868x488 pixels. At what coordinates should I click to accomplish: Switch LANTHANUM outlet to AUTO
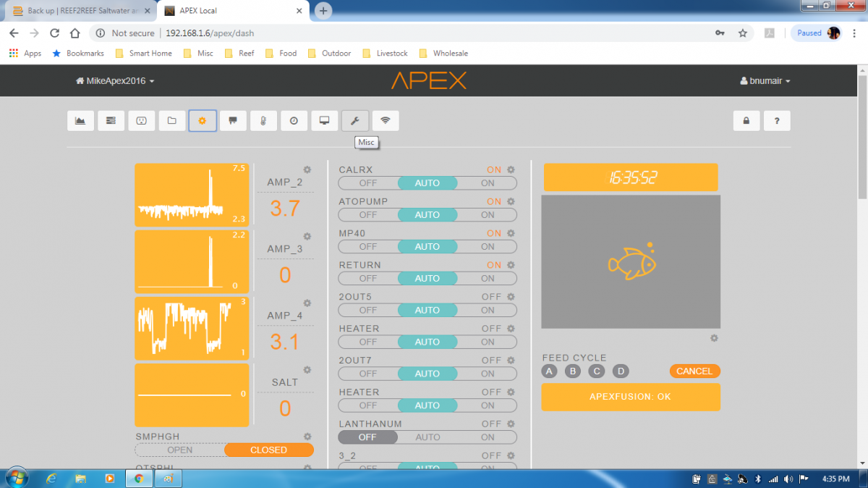(x=427, y=437)
